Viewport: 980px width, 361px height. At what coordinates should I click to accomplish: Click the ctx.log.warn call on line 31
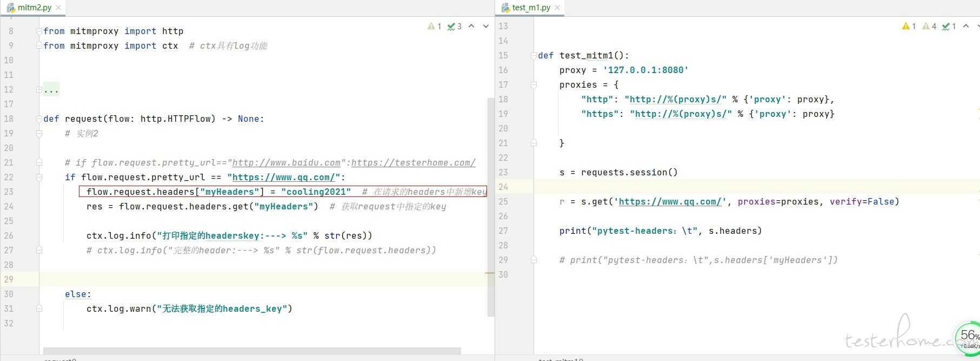(x=189, y=309)
